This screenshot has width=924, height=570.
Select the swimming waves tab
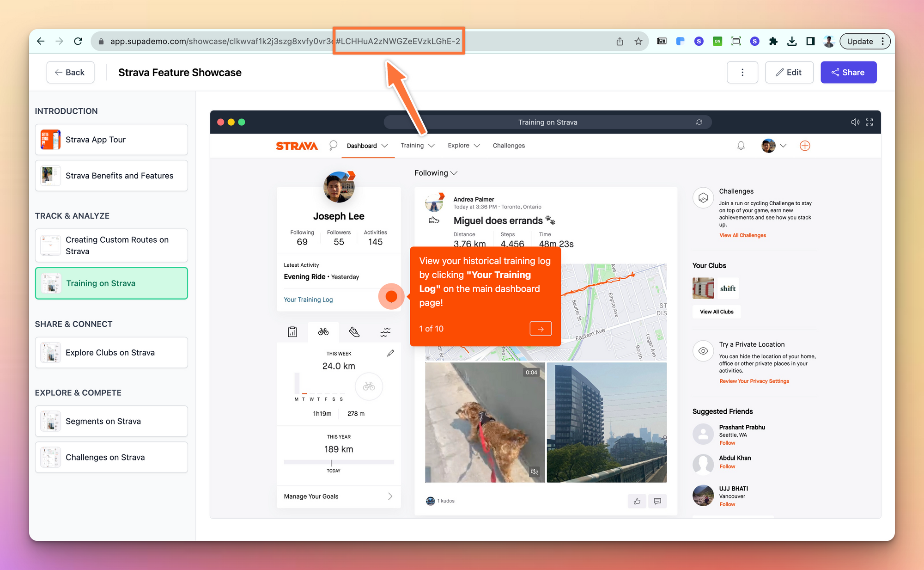pos(385,332)
